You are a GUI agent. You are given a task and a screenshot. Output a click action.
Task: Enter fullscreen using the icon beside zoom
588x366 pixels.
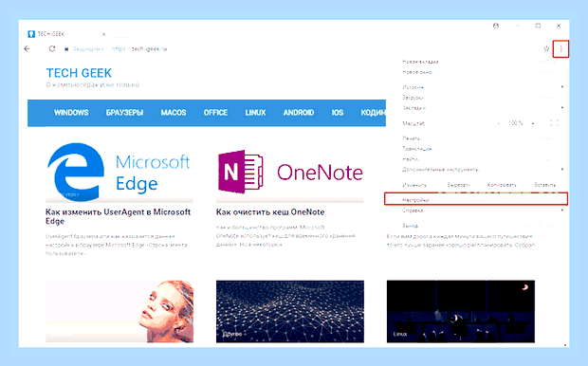click(554, 123)
